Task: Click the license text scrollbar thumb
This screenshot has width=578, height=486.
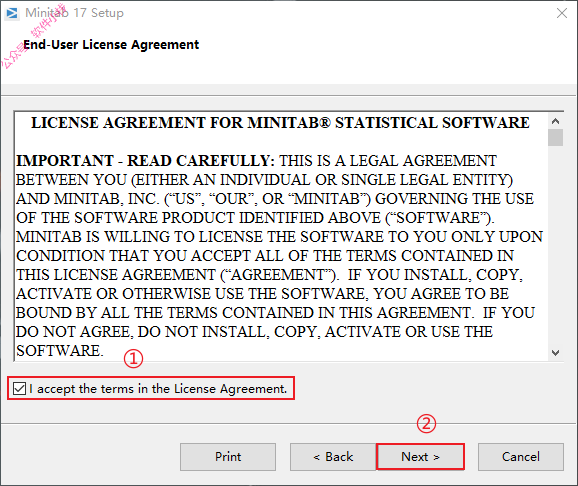Action: tap(555, 138)
